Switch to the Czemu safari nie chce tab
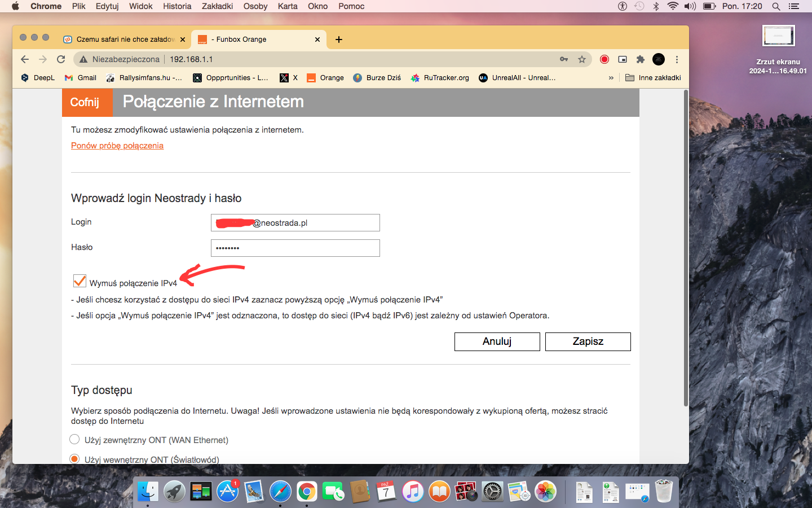The image size is (812, 508). pos(124,40)
